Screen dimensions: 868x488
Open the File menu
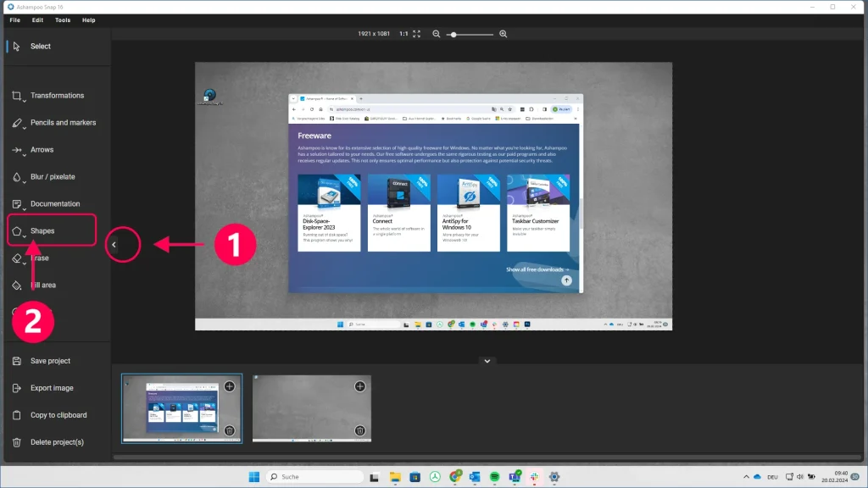click(x=15, y=20)
